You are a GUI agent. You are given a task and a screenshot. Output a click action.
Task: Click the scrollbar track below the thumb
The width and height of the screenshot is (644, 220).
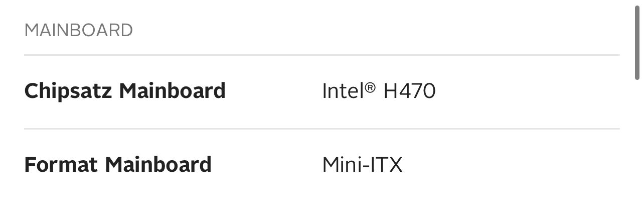tap(637, 151)
